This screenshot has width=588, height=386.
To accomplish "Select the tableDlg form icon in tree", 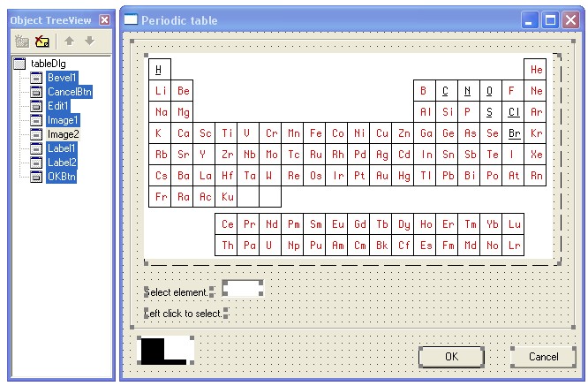I will pyautogui.click(x=20, y=64).
